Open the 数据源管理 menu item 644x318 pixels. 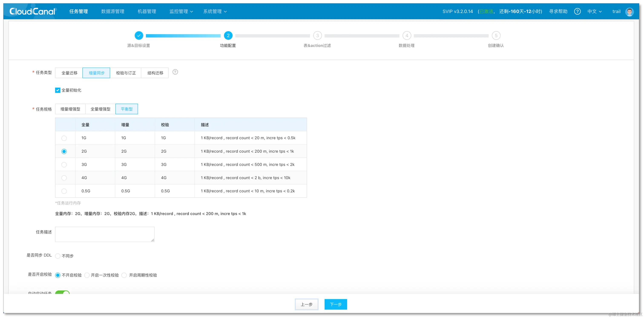point(112,11)
